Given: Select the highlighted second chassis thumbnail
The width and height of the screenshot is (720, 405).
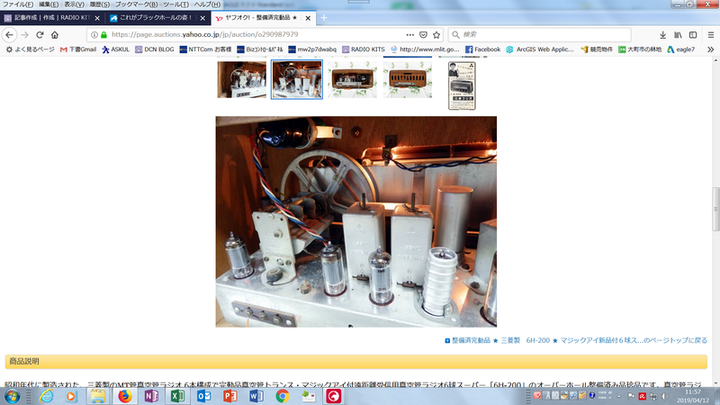Looking at the screenshot, I should pos(297,79).
